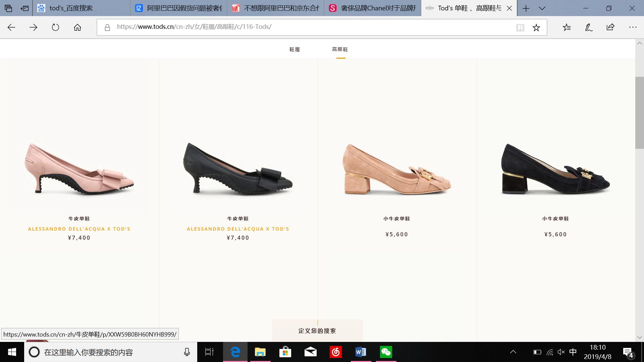This screenshot has width=644, height=362.
Task: Go to the browser Home icon
Action: coord(77,27)
